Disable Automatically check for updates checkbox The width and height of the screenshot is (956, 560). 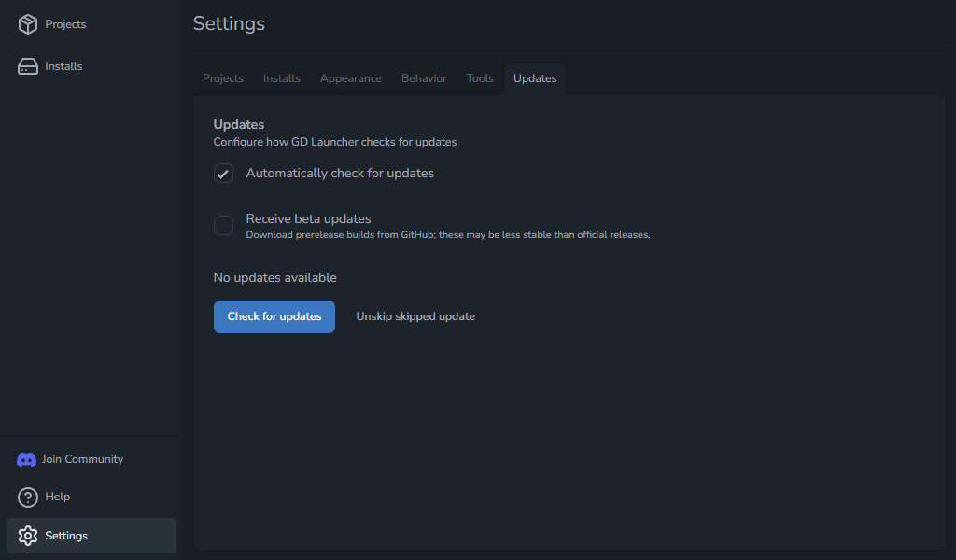click(x=223, y=173)
